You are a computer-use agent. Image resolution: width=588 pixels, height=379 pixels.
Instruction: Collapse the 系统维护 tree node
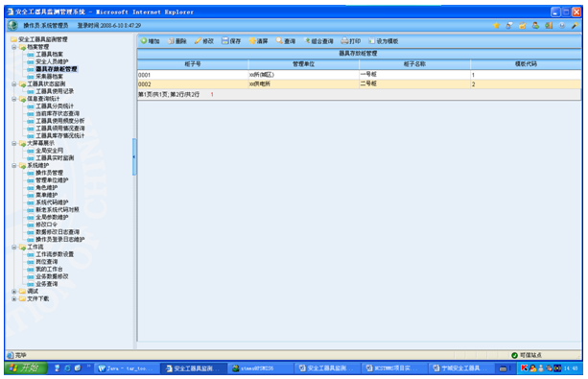[x=13, y=165]
